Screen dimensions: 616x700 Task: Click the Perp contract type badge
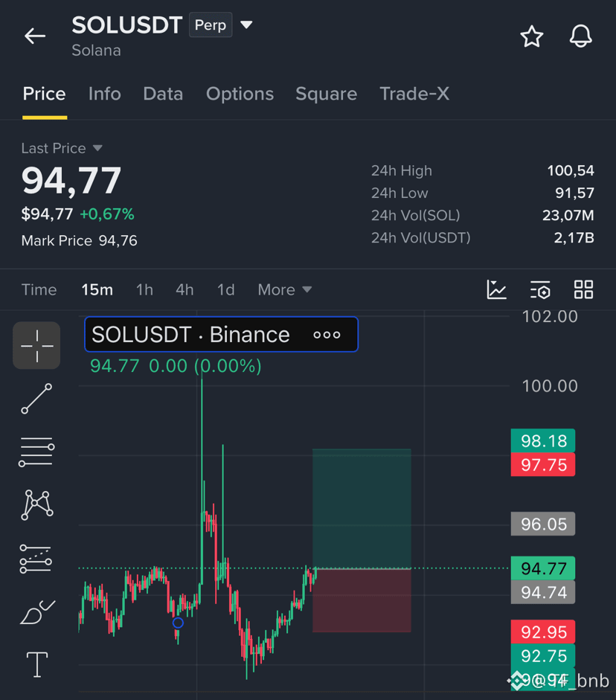click(211, 25)
